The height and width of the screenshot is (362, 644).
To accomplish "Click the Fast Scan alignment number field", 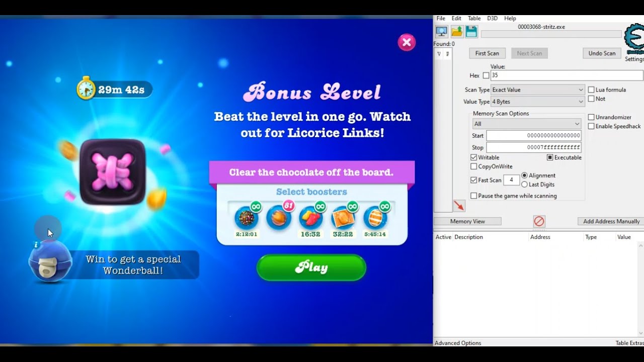I will 511,180.
